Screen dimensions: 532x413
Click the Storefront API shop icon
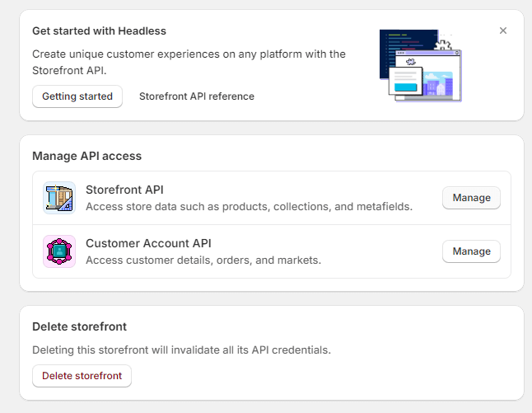pos(59,198)
